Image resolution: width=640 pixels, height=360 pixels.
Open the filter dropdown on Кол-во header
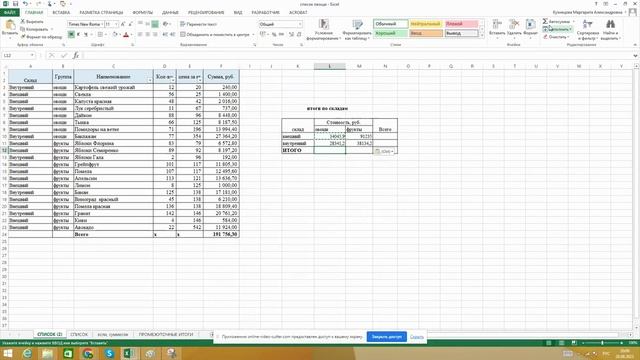tap(173, 80)
